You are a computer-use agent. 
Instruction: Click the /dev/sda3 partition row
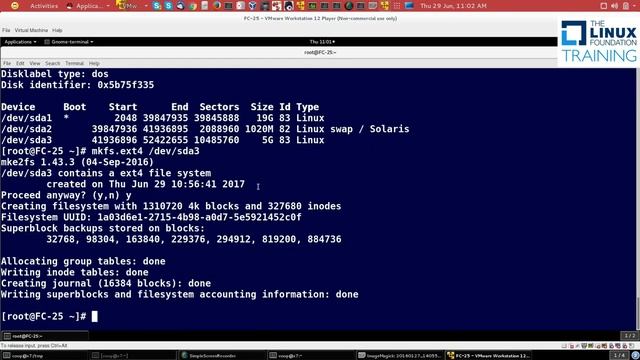pyautogui.click(x=163, y=140)
